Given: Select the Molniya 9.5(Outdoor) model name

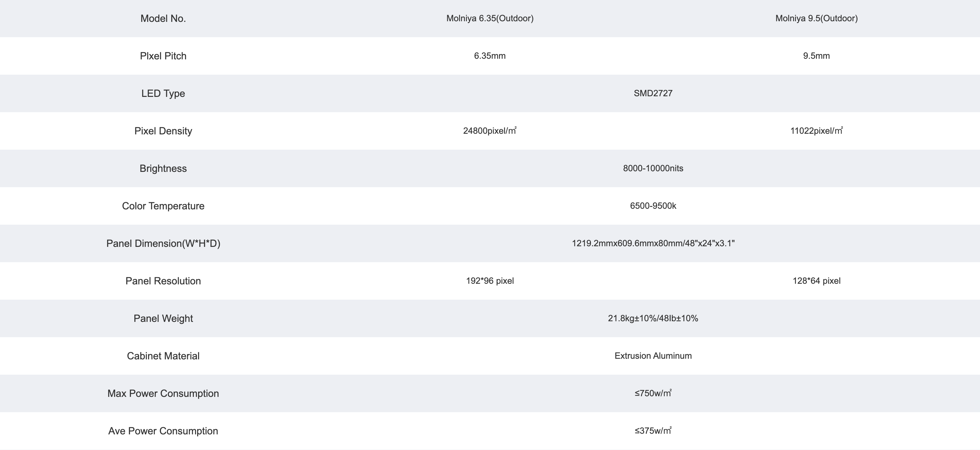Looking at the screenshot, I should (817, 18).
